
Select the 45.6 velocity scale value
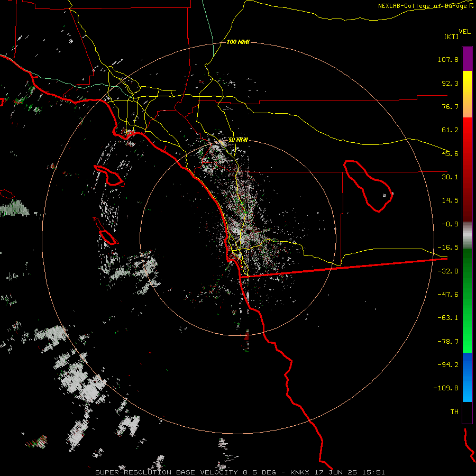point(450,153)
